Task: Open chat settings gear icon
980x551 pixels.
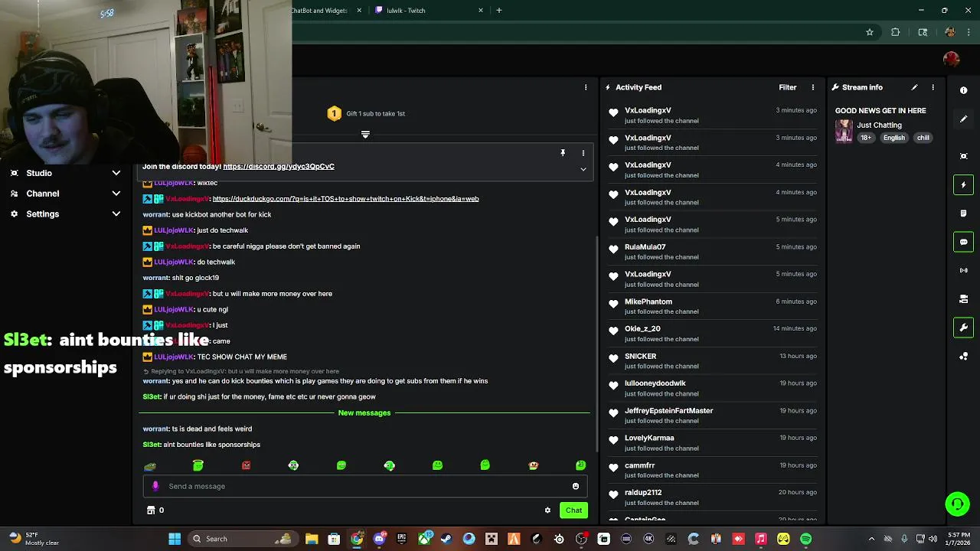Action: [x=547, y=510]
